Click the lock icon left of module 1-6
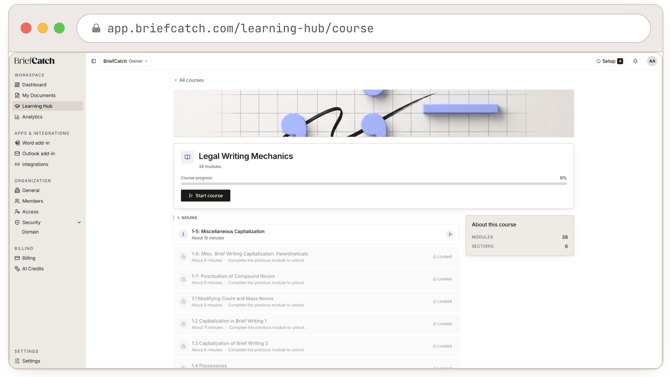The width and height of the screenshot is (670, 377). tap(183, 257)
